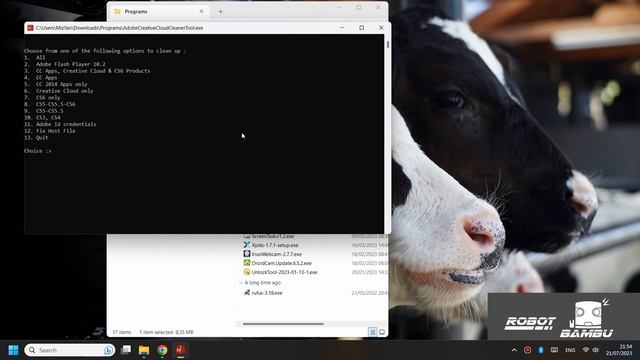Click the UnlockTool file icon
This screenshot has width=640, height=360.
pyautogui.click(x=247, y=272)
